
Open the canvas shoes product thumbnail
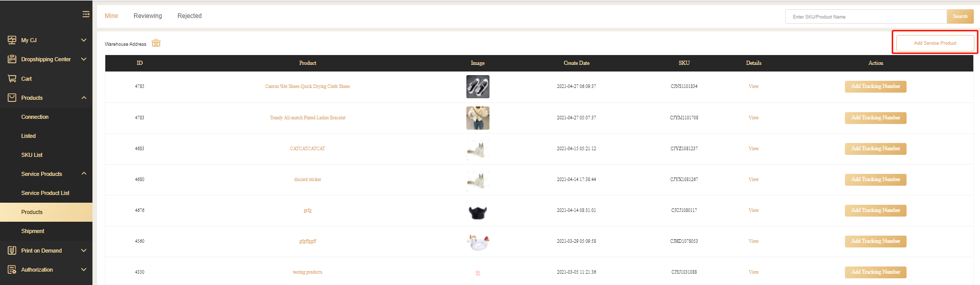(478, 86)
